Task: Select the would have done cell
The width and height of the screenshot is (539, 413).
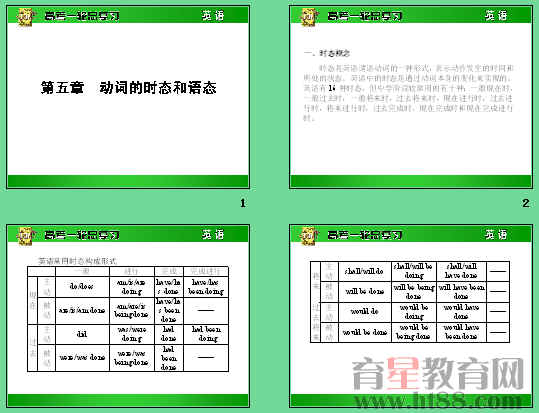Action: click(461, 312)
